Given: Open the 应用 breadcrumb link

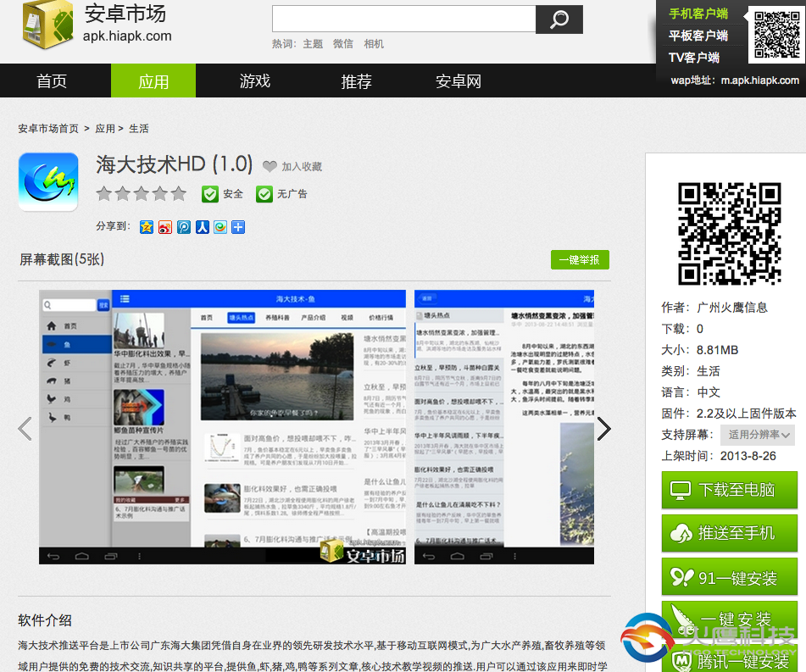Looking at the screenshot, I should click(x=104, y=128).
